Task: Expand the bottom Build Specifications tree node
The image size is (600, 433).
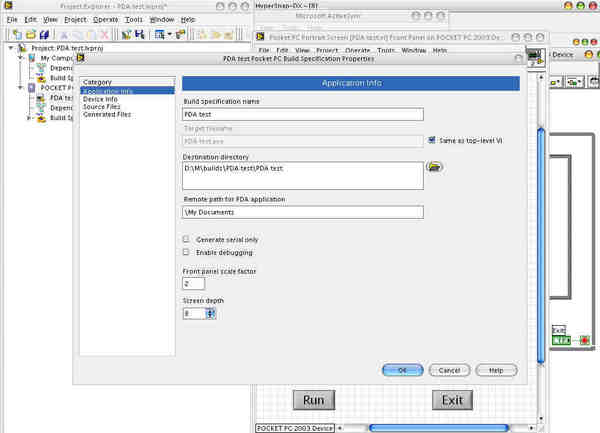Action: [x=29, y=118]
